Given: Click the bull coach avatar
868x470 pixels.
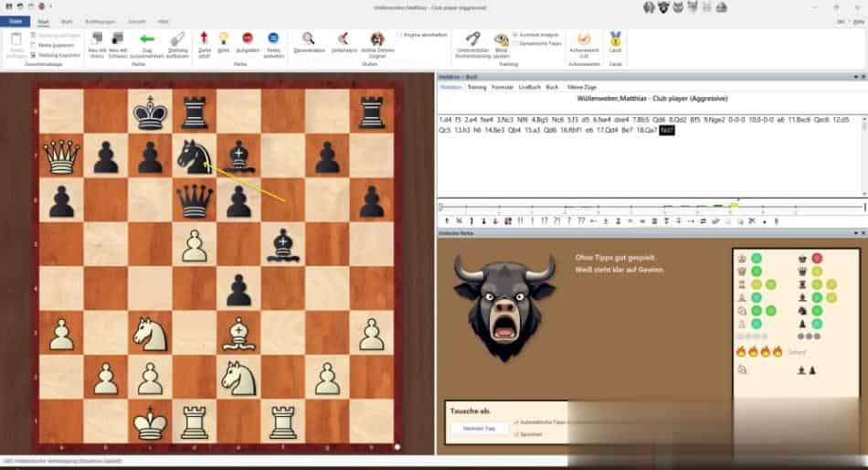Looking at the screenshot, I should (504, 306).
